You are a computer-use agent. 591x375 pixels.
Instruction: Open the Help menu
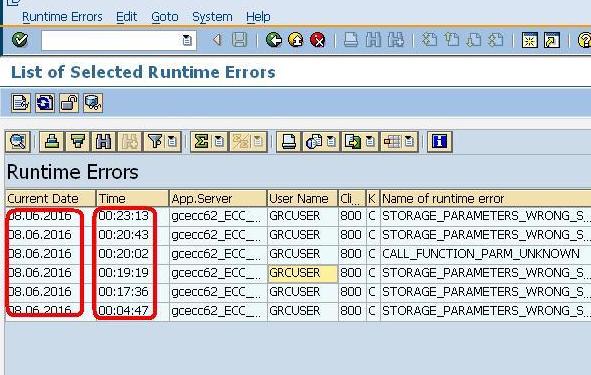[x=258, y=17]
